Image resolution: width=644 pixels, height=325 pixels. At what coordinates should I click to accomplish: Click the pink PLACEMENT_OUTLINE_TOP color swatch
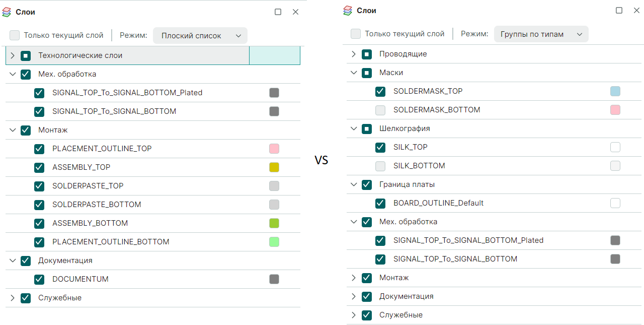[x=274, y=149]
